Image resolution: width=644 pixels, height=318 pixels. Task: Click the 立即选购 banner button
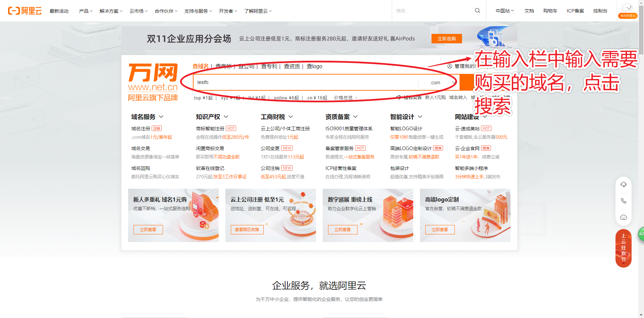pyautogui.click(x=446, y=39)
